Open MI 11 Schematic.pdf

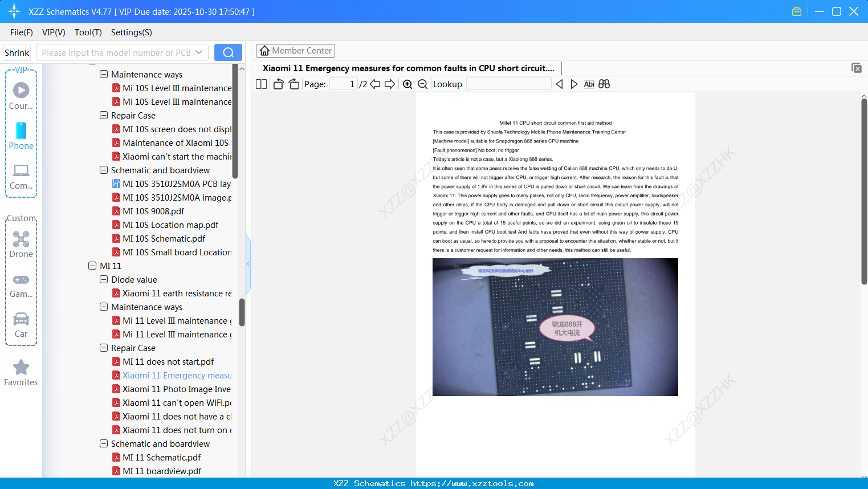[x=157, y=458]
